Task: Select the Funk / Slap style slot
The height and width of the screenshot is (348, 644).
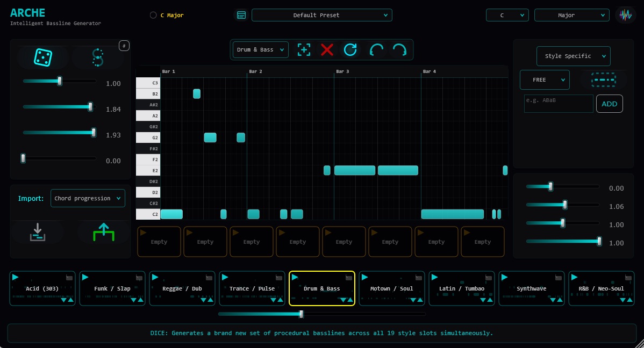Action: 112,288
